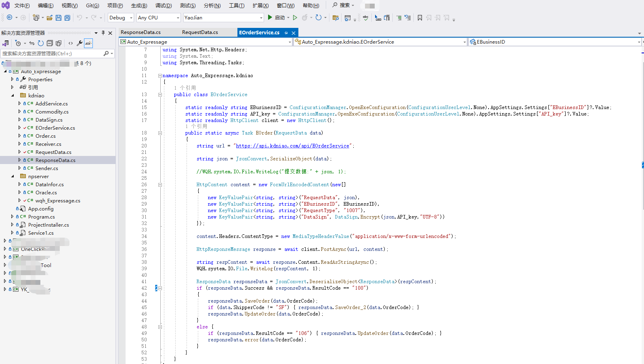Screen dimensions: 644x364
Task: Select App.config in Solution Explorer
Action: 41,209
